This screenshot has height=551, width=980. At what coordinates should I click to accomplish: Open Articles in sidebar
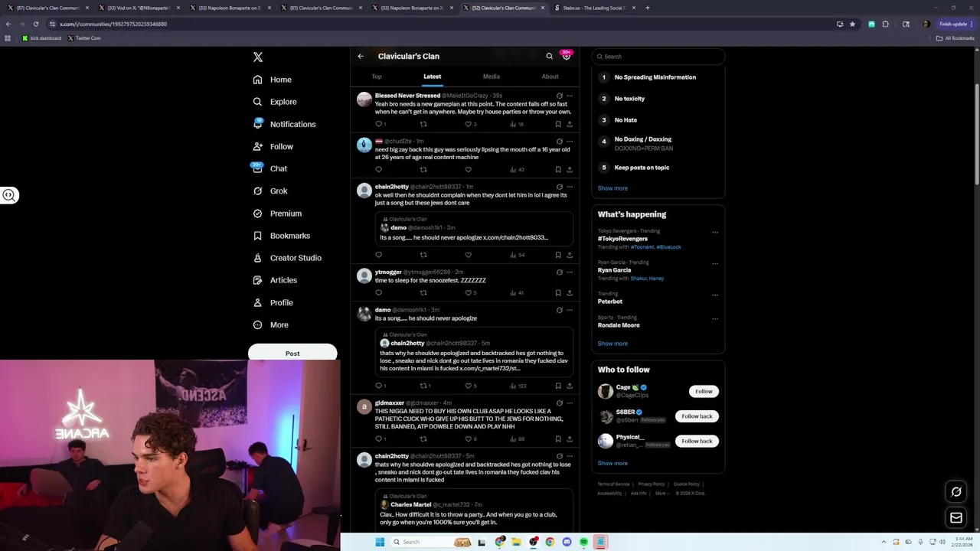(275, 280)
